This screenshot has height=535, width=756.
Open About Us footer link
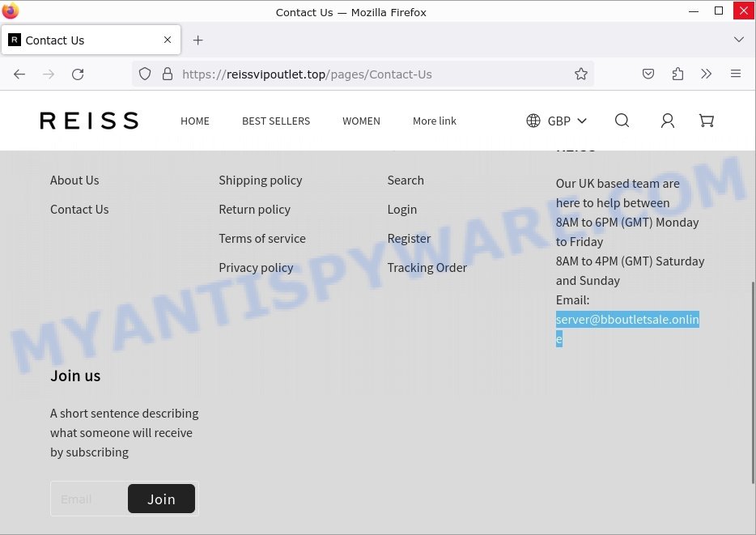click(74, 180)
